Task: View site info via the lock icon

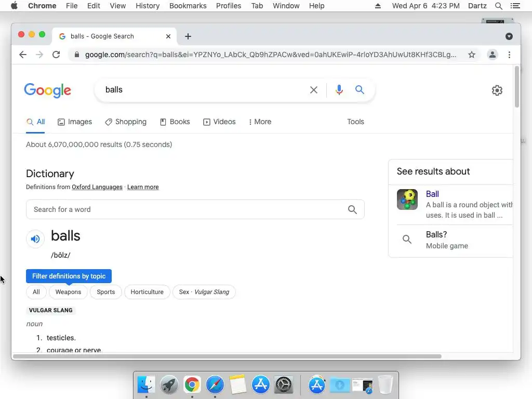Action: click(x=77, y=55)
